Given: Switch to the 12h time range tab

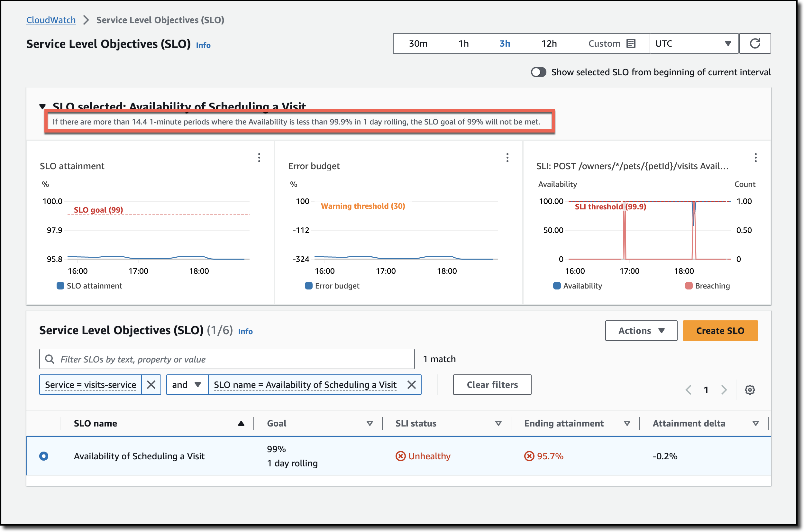Looking at the screenshot, I should (549, 43).
